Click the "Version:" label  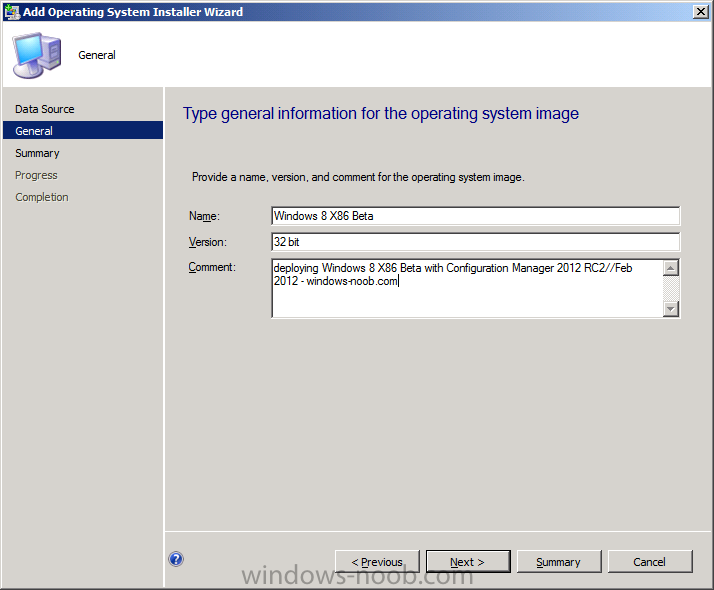208,242
